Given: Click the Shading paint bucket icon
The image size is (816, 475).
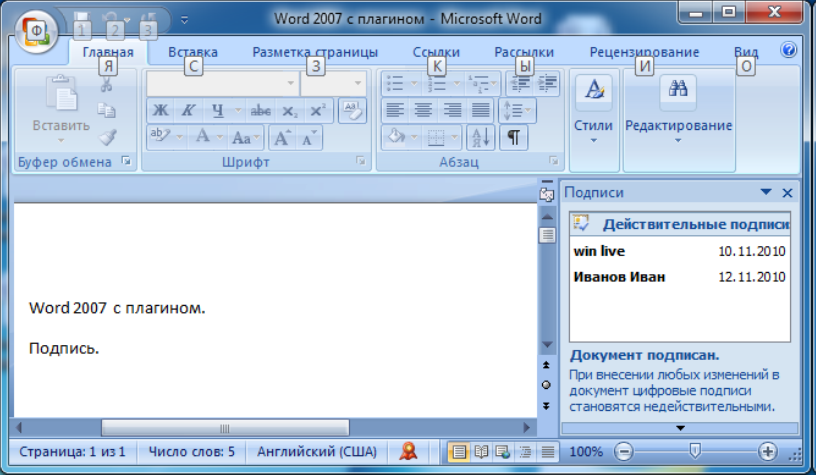Looking at the screenshot, I should pyautogui.click(x=396, y=137).
